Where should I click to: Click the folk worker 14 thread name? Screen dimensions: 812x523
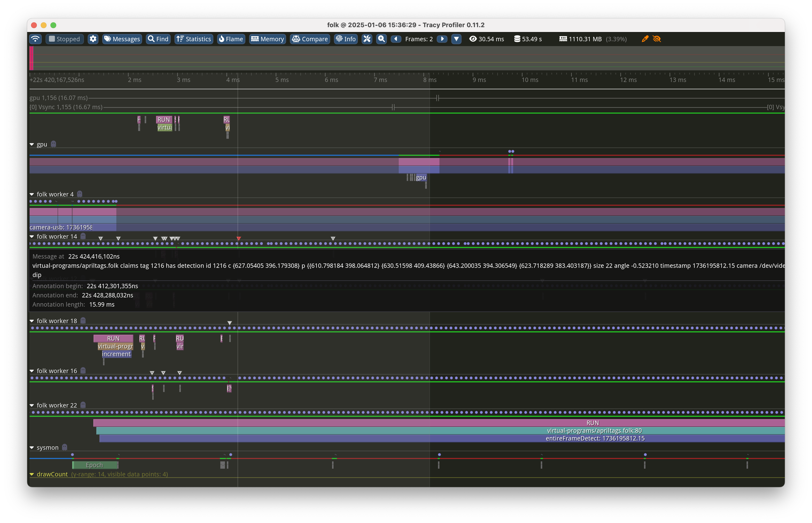tap(57, 237)
